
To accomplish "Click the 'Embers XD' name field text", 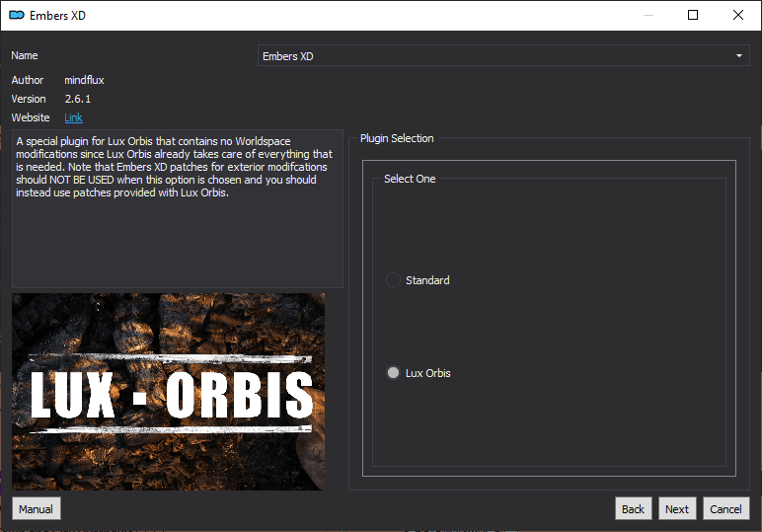I will pos(287,56).
